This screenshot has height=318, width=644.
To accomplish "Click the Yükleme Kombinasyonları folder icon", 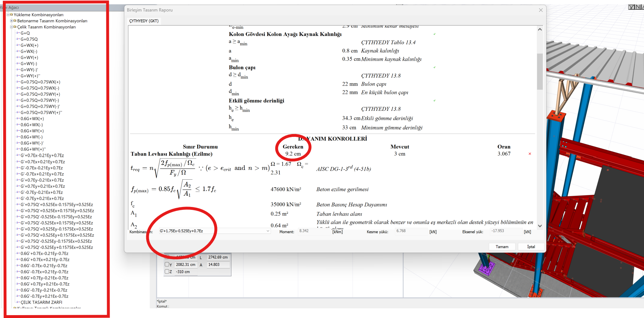I will 11,15.
